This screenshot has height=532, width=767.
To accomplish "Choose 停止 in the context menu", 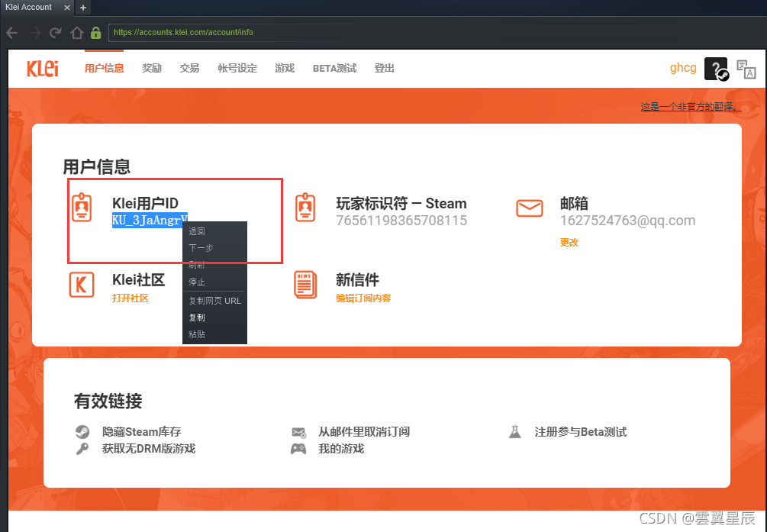I will pos(214,282).
